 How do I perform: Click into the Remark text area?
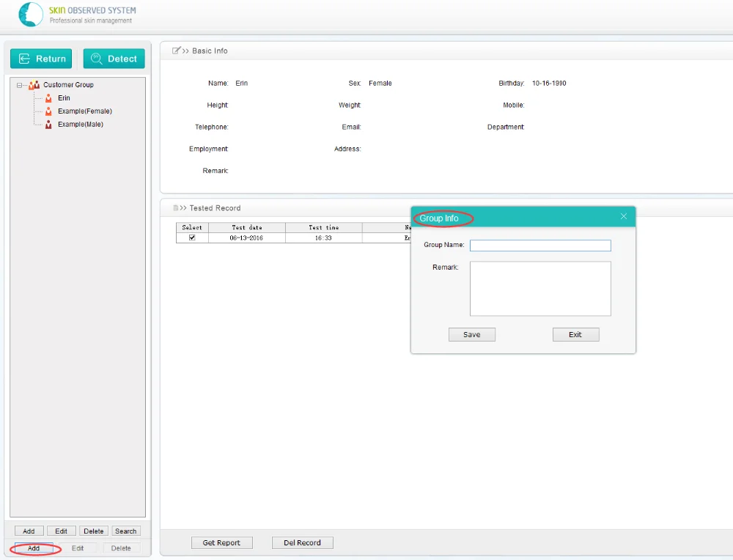pos(540,288)
